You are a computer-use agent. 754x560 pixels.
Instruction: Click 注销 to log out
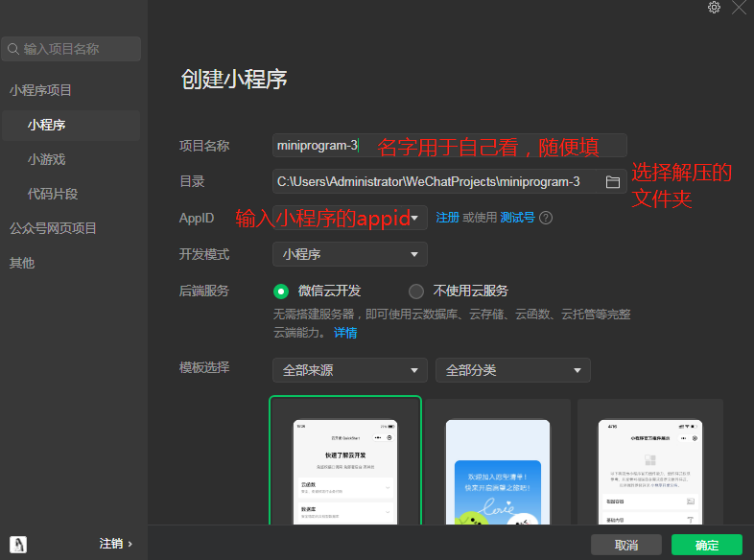click(x=115, y=544)
